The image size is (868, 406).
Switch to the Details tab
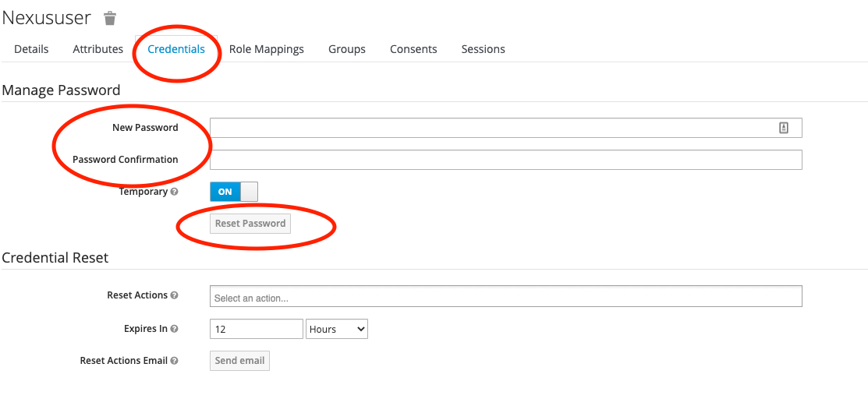pos(31,49)
